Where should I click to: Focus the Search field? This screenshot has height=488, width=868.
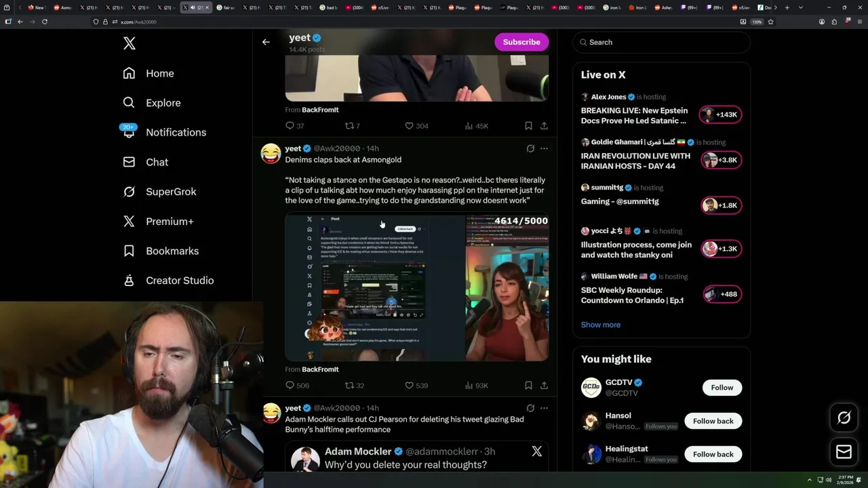click(661, 42)
